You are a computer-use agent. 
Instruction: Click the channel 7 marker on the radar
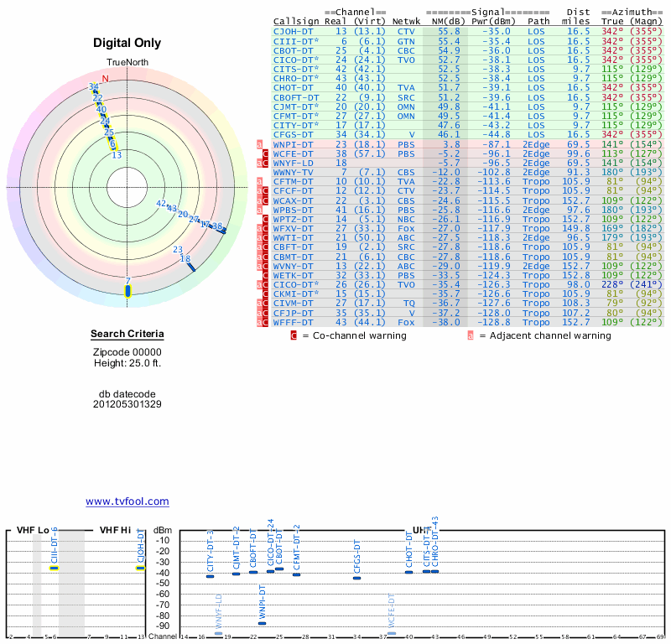tap(127, 290)
